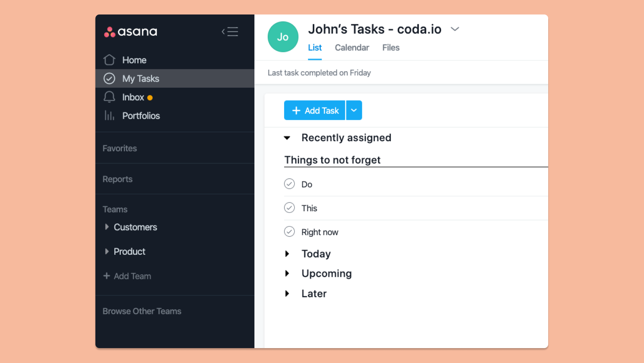The height and width of the screenshot is (363, 644).
Task: Open the Inbox bell icon
Action: click(x=109, y=97)
